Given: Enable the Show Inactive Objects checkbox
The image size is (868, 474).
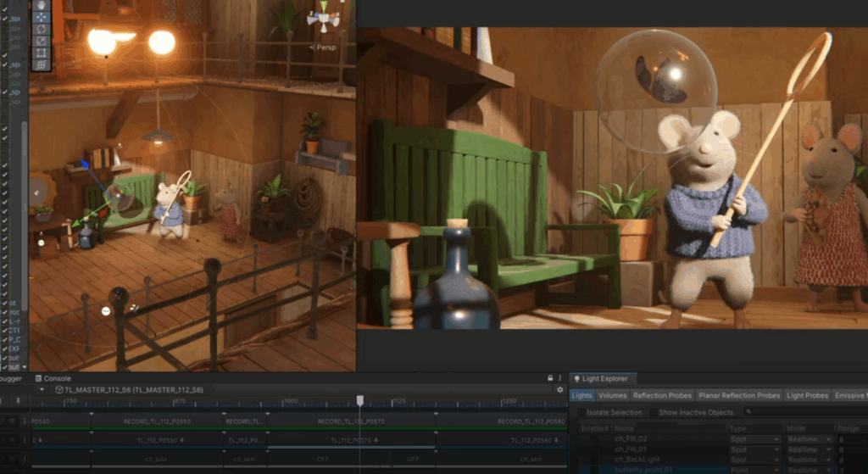Looking at the screenshot, I should [653, 413].
